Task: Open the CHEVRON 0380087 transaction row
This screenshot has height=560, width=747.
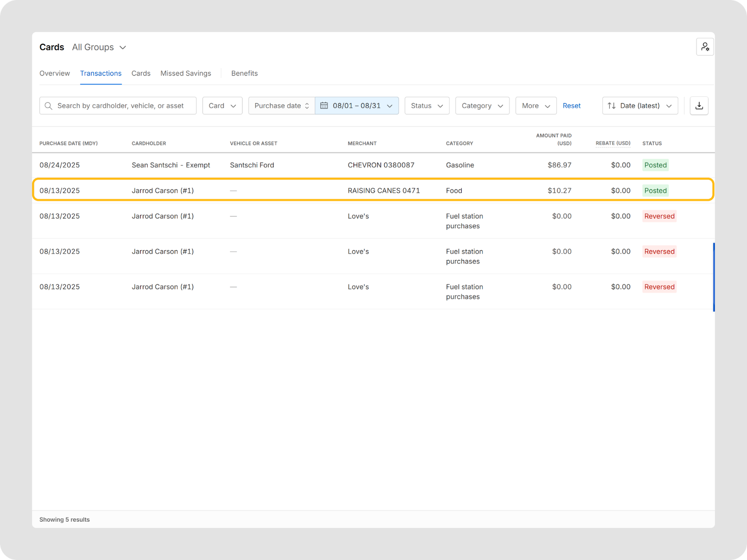Action: [x=381, y=165]
